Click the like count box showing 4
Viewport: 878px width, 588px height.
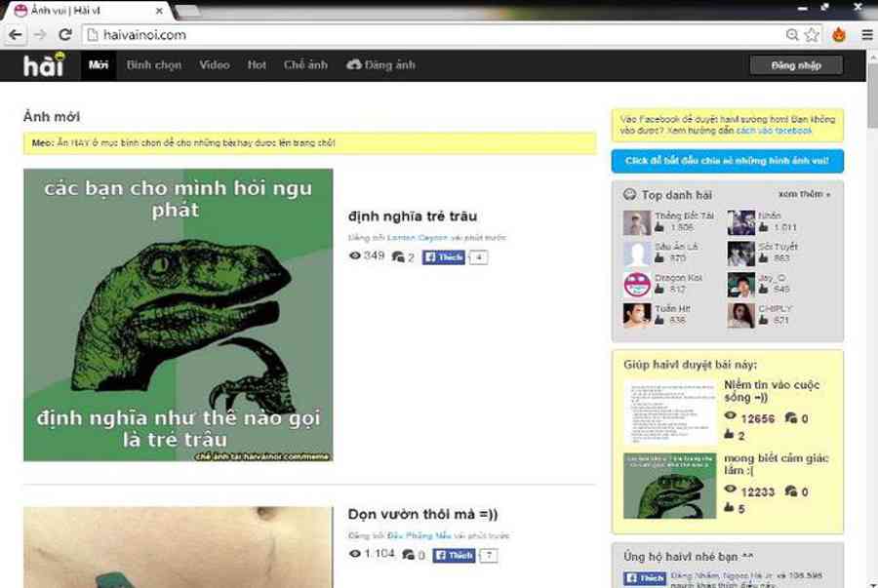coord(478,257)
